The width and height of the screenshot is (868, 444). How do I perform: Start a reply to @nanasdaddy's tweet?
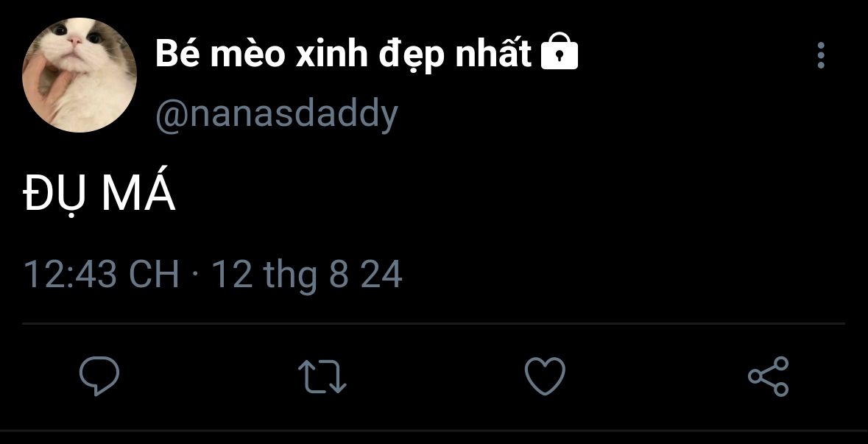99,376
